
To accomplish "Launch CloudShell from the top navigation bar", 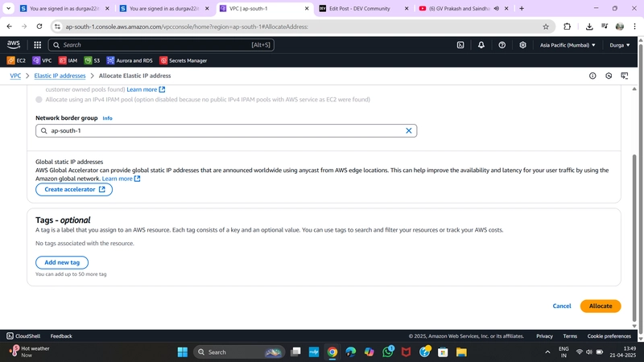I will 460,45.
